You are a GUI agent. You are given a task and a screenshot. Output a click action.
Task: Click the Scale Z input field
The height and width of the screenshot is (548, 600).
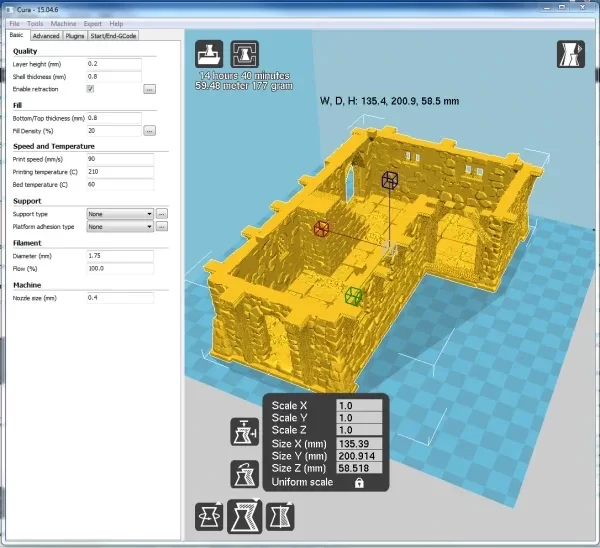[x=359, y=430]
